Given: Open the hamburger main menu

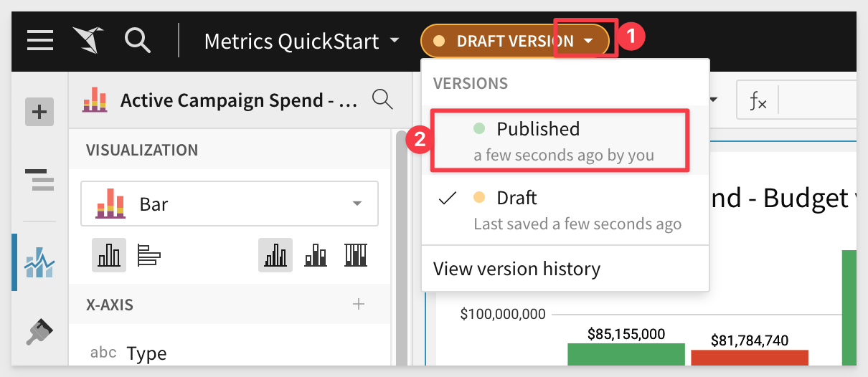Looking at the screenshot, I should pos(40,40).
